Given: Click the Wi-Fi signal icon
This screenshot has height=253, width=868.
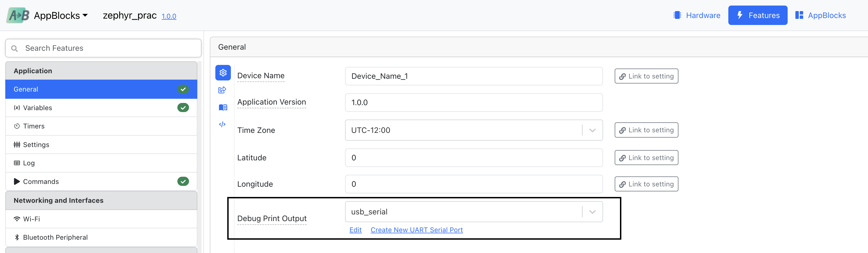Looking at the screenshot, I should pos(17,219).
